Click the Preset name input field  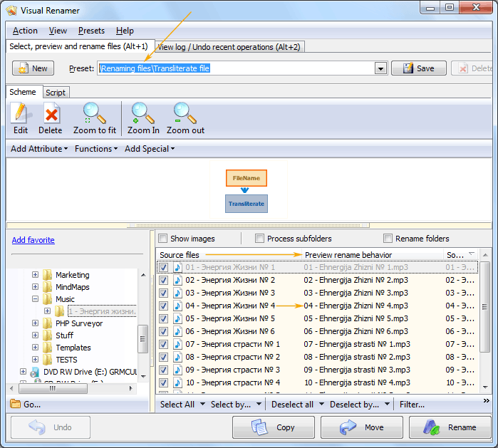coord(237,68)
